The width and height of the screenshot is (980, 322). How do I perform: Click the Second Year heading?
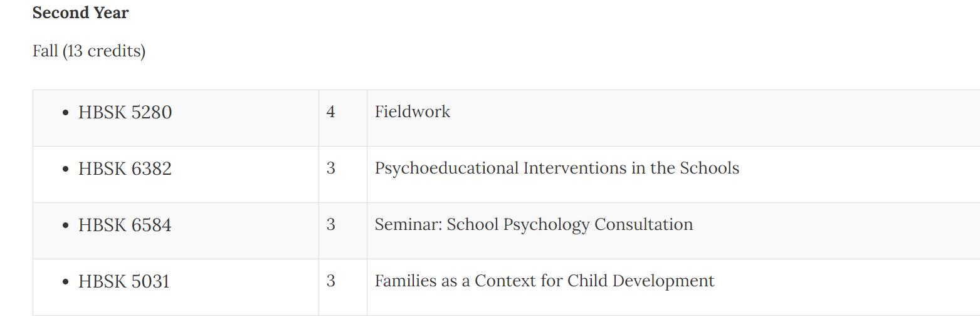coord(80,13)
